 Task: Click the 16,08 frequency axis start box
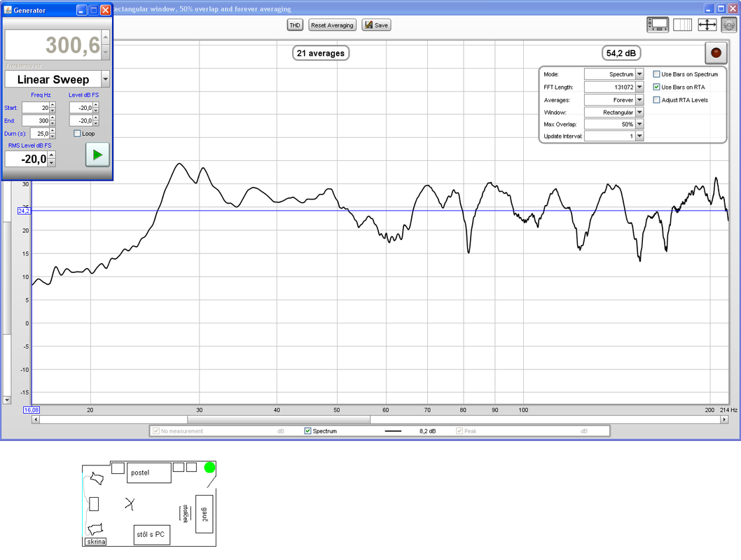(32, 409)
